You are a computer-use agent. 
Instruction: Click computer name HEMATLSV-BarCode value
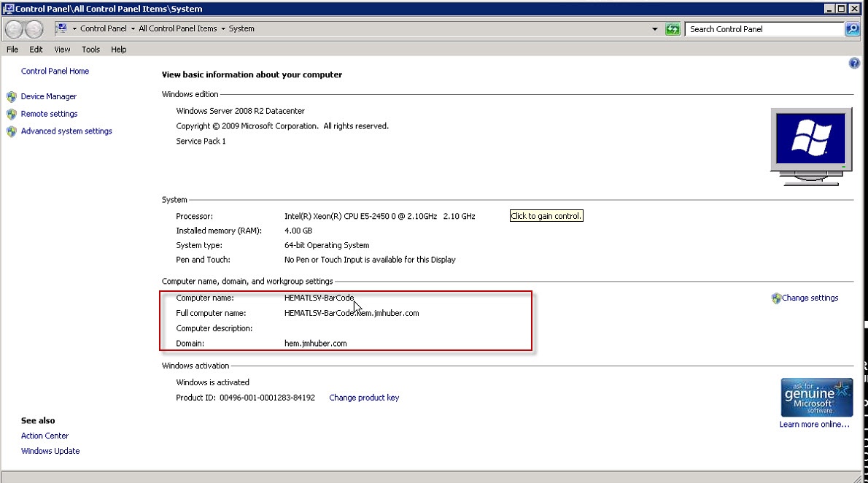click(319, 298)
